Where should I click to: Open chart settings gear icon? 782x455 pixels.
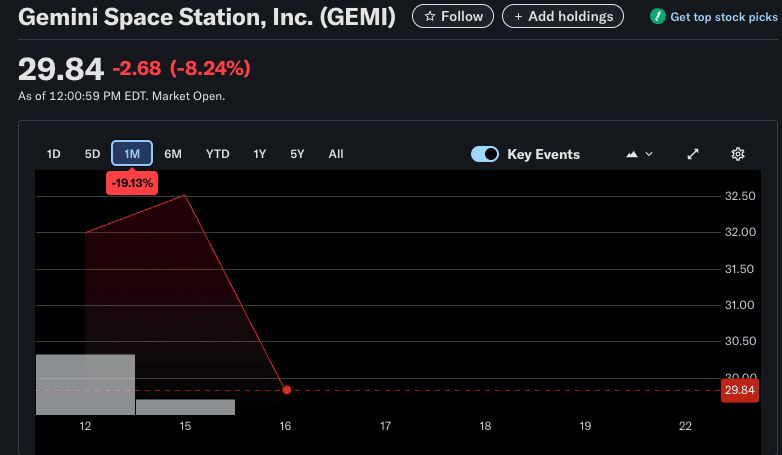(738, 154)
